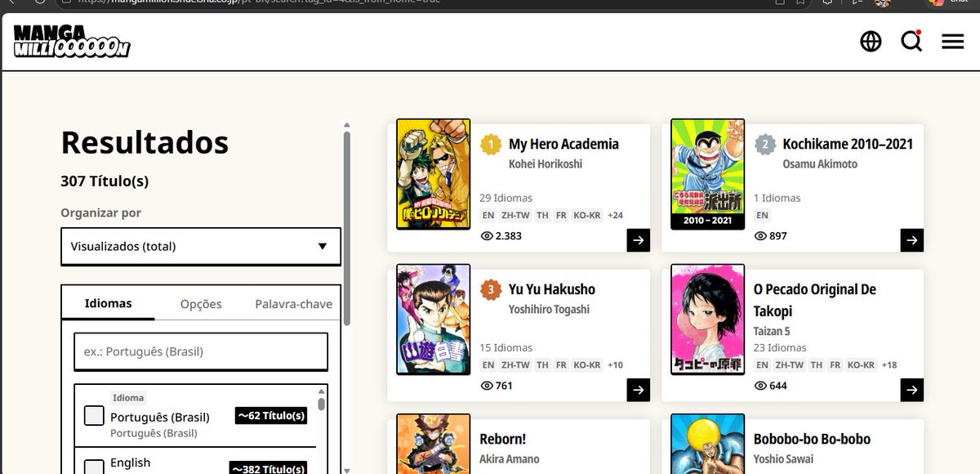
Task: Click the +18 languages tag on Takopi
Action: tap(889, 365)
